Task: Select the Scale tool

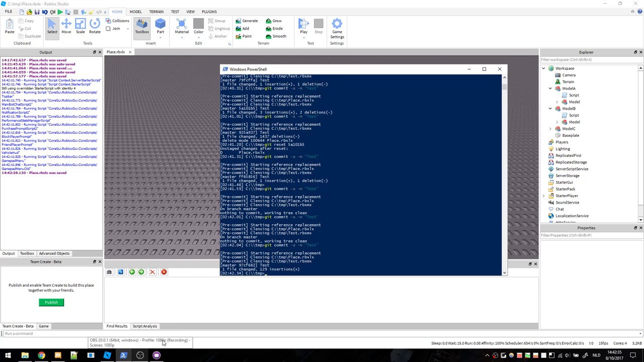Action: point(80,27)
